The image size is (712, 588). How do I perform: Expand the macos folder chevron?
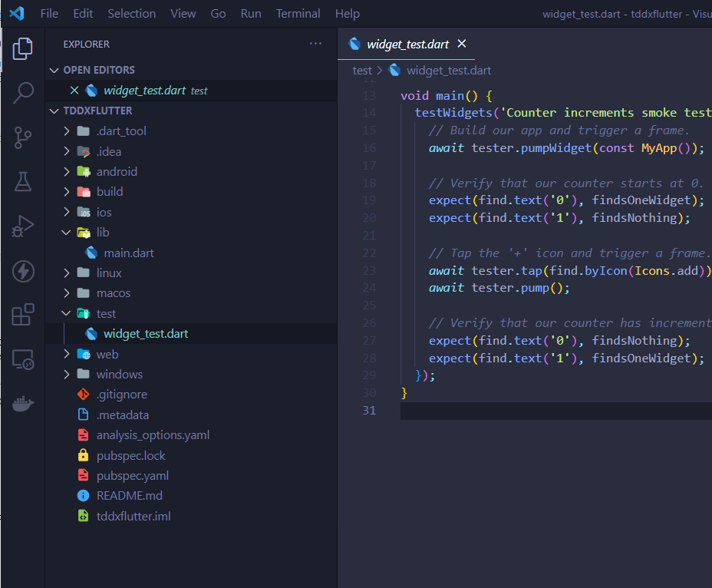pyautogui.click(x=67, y=293)
